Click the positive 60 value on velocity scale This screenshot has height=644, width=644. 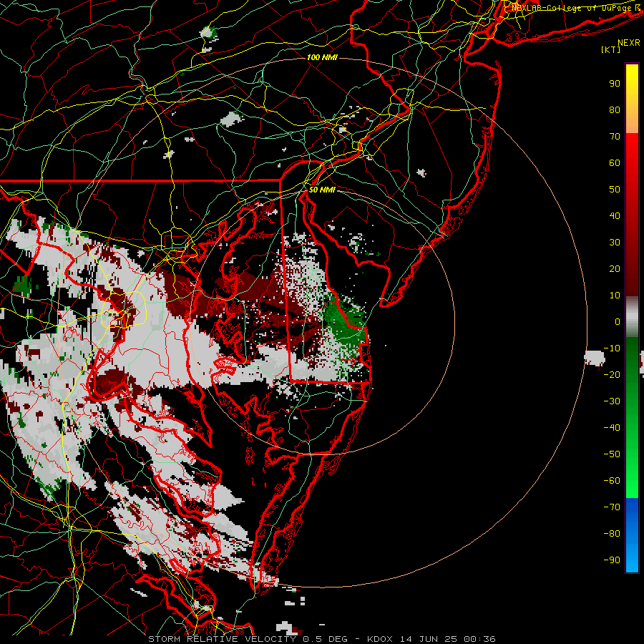pos(615,162)
